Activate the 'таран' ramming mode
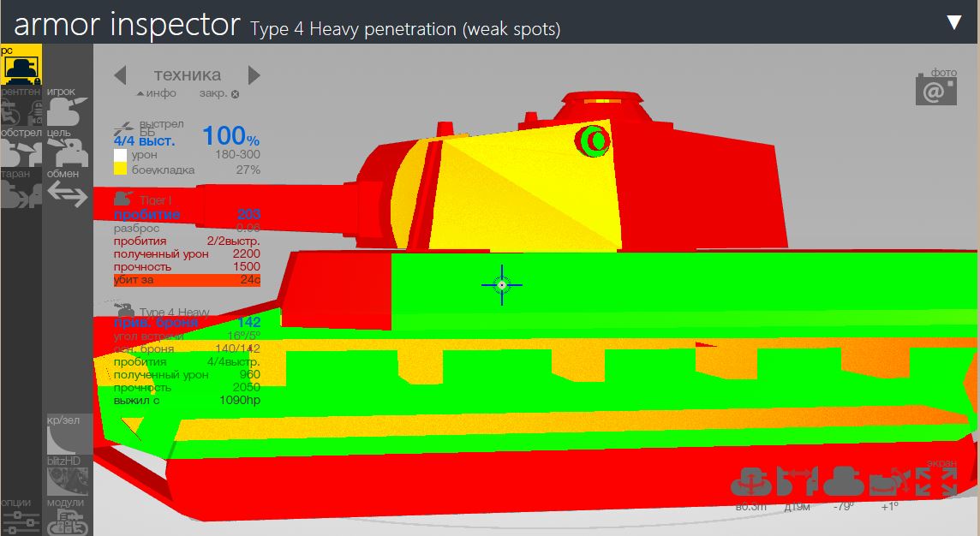This screenshot has height=536, width=980. click(x=21, y=194)
